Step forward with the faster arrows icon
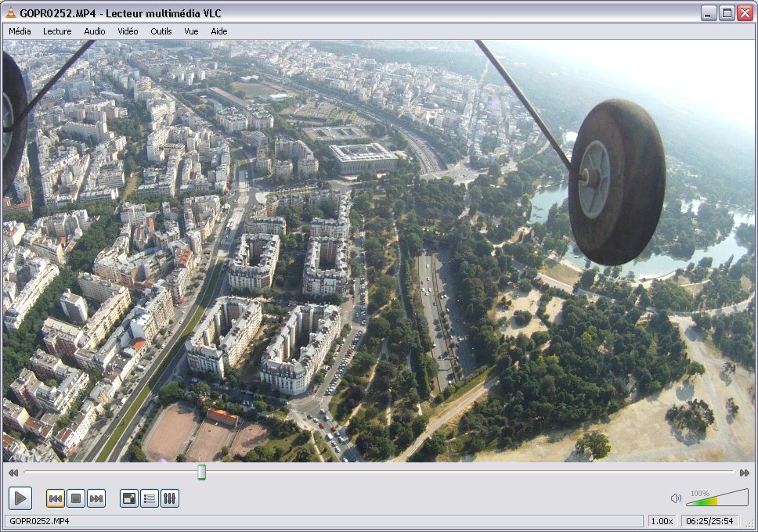 [x=745, y=473]
